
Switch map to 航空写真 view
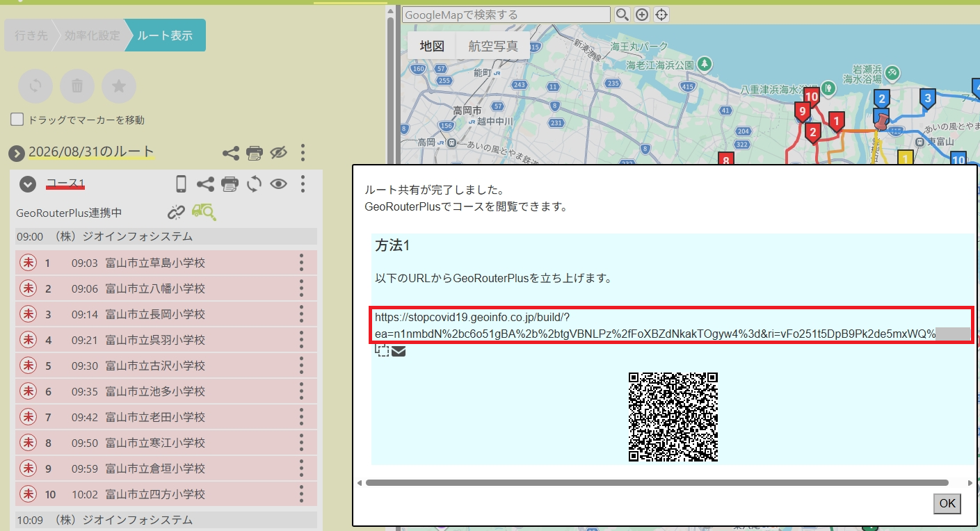point(493,47)
